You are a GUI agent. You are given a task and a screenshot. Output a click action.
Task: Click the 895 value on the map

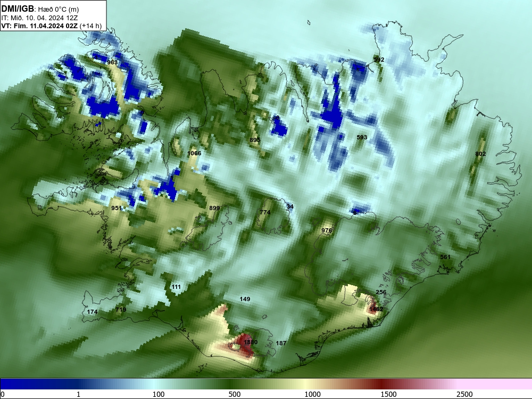[x=255, y=140]
